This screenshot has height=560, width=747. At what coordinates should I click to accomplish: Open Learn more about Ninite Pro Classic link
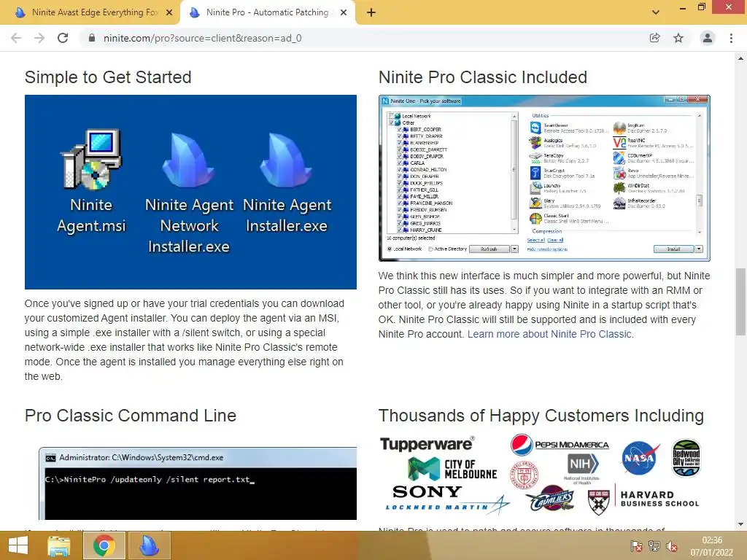[x=550, y=334]
